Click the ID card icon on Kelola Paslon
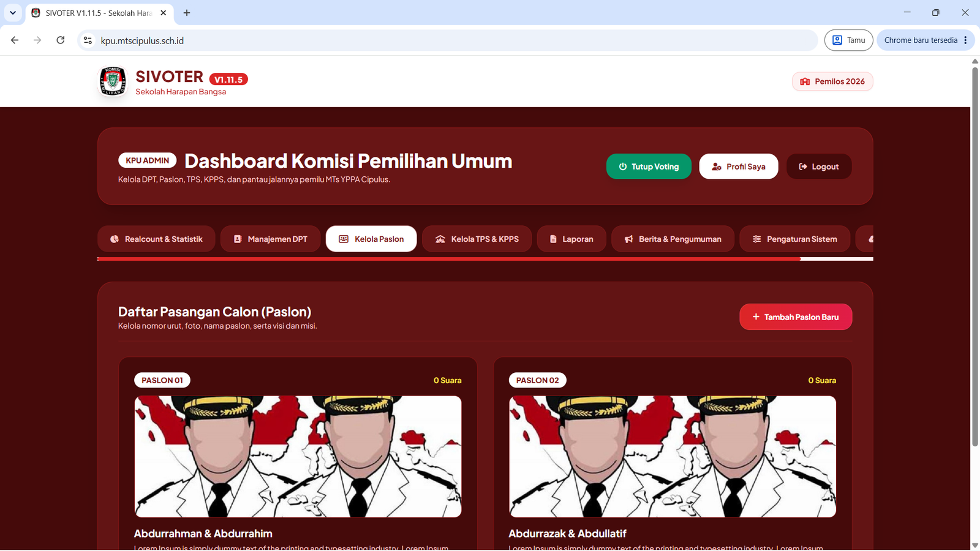This screenshot has width=980, height=551. click(x=344, y=239)
